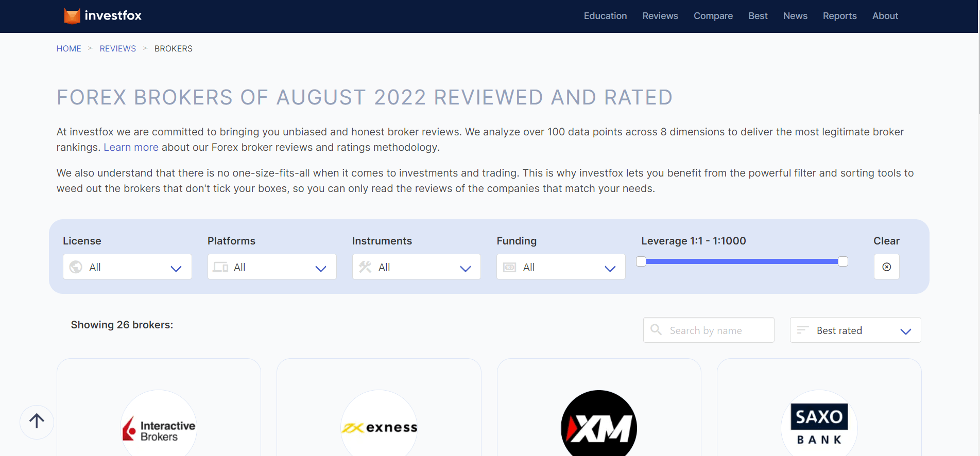The width and height of the screenshot is (980, 456).
Task: Click the scroll-to-top arrow button
Action: pyautogui.click(x=37, y=422)
